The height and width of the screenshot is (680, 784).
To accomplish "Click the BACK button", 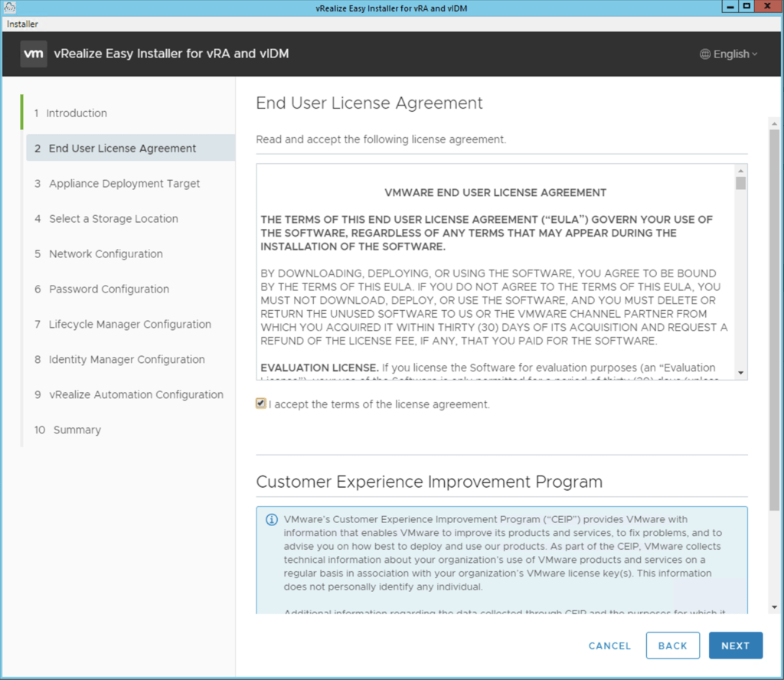I will coord(672,646).
